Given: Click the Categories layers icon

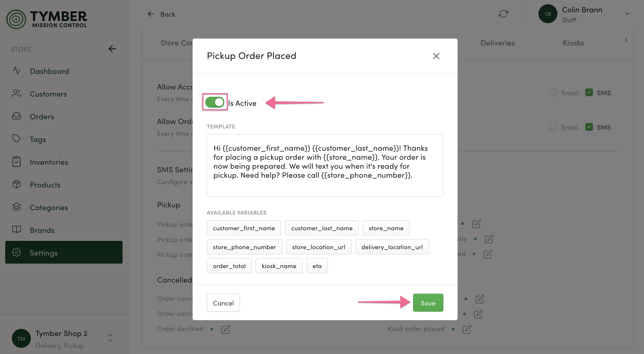Looking at the screenshot, I should click(x=17, y=207).
